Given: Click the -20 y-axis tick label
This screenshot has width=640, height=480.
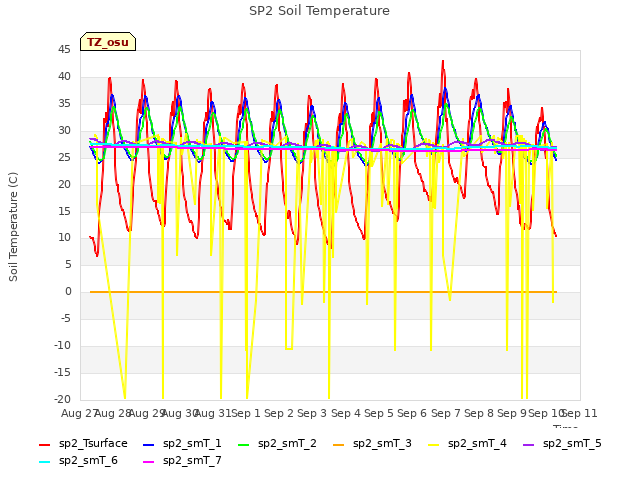Looking at the screenshot, I should coord(62,399).
